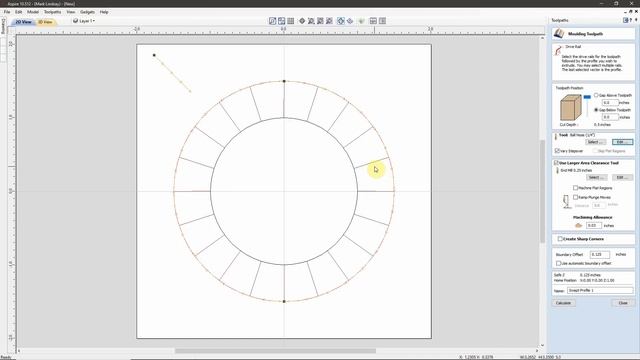Switch to the 3D View tab

(x=45, y=22)
